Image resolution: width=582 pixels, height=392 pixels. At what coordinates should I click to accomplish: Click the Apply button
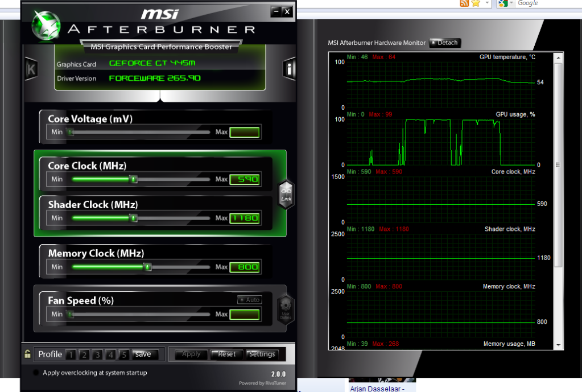tap(191, 354)
